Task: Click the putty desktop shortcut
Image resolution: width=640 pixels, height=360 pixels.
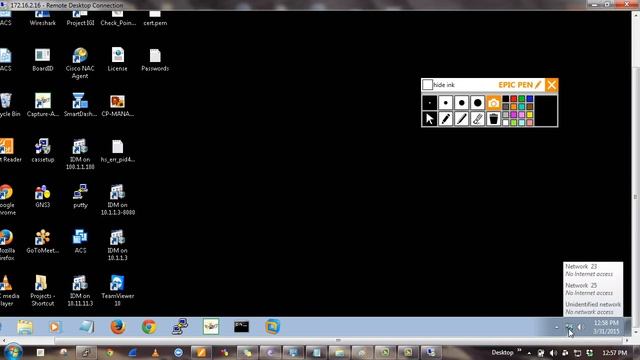Action: [x=80, y=196]
